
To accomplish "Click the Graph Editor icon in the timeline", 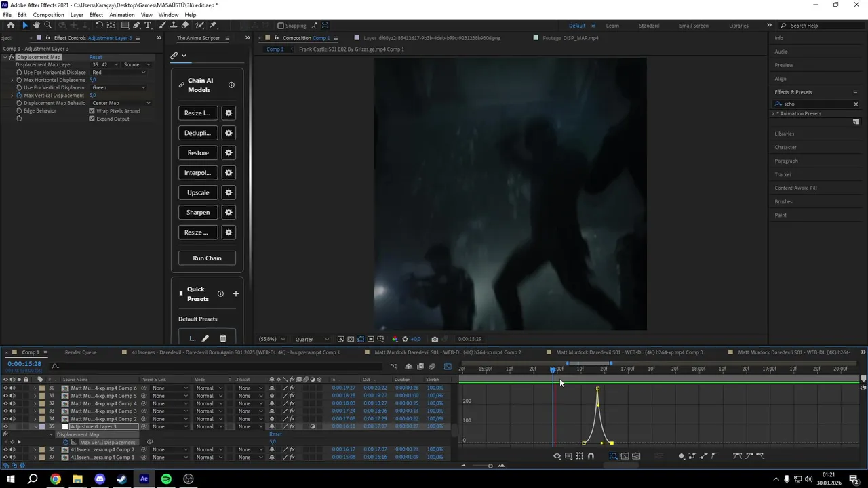I will [448, 367].
